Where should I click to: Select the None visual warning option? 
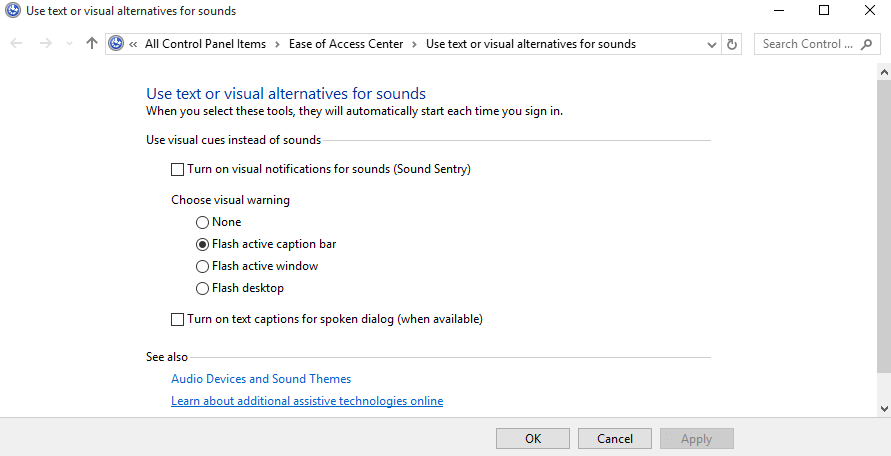(x=202, y=222)
